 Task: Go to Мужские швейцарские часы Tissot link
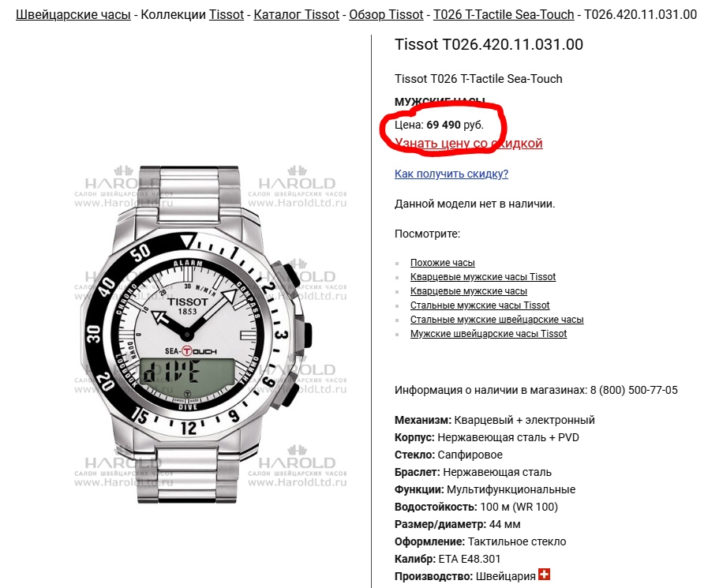[x=489, y=334]
